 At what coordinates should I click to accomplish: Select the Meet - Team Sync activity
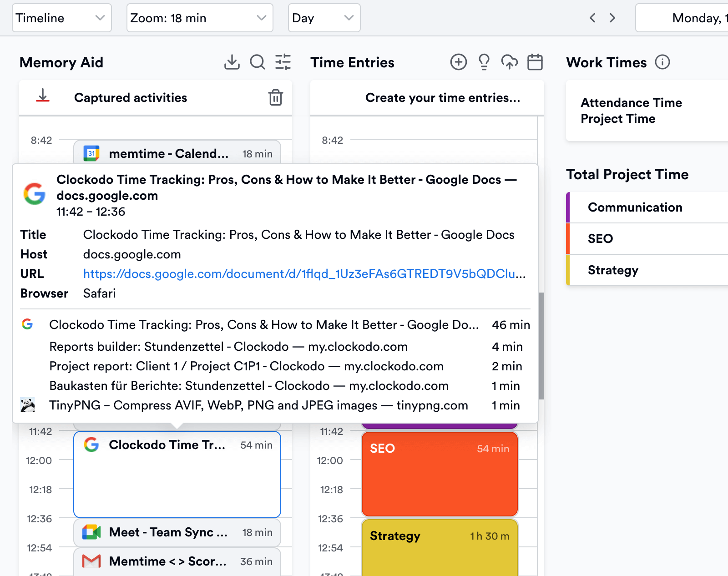click(177, 532)
